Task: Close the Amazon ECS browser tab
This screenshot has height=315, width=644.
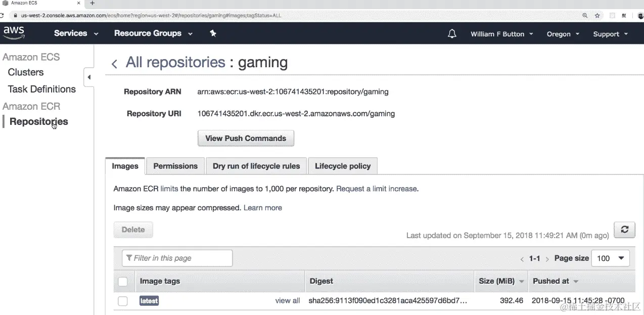Action: (x=78, y=3)
